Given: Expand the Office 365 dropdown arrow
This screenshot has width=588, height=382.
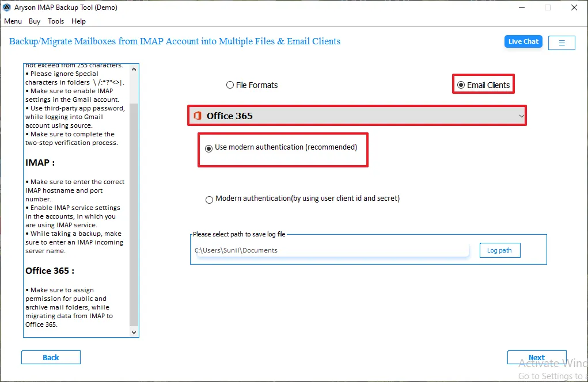Looking at the screenshot, I should (521, 116).
